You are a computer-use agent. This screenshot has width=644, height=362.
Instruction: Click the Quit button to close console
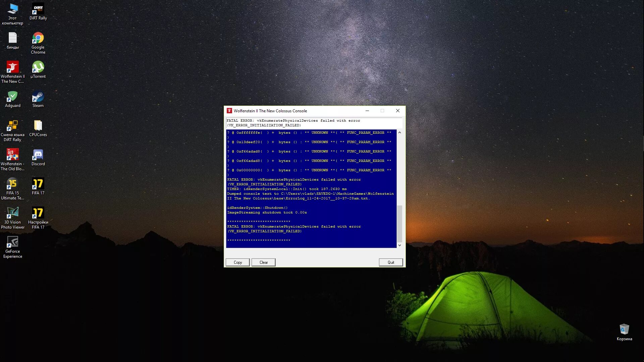coord(390,262)
